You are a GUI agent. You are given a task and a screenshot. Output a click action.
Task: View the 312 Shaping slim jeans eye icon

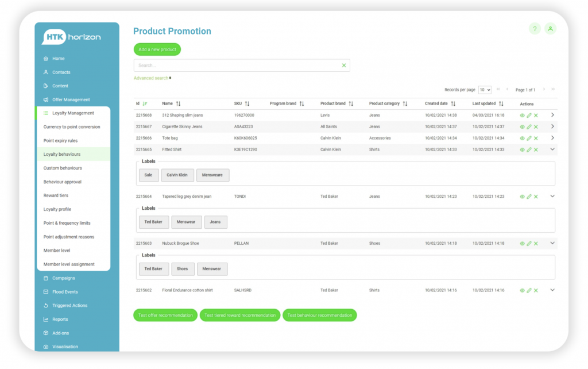click(522, 116)
